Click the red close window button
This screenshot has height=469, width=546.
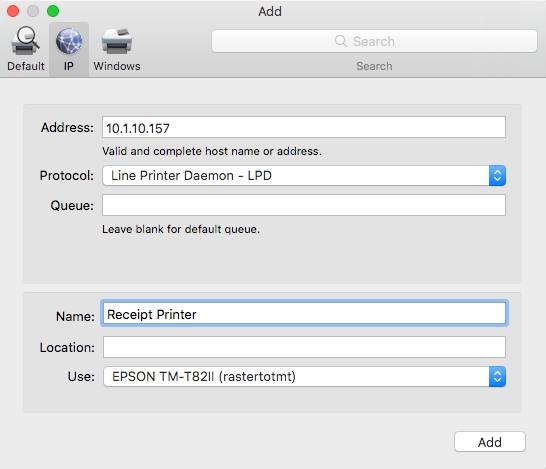pyautogui.click(x=13, y=11)
